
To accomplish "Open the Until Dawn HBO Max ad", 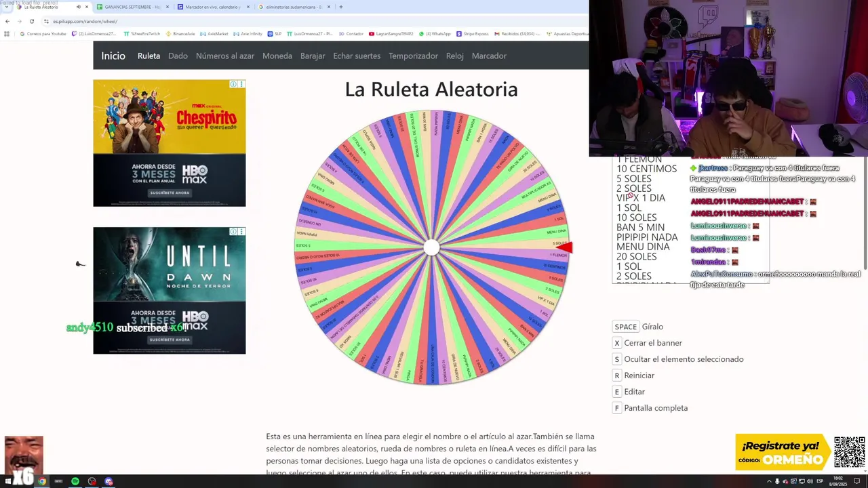I will tap(170, 290).
